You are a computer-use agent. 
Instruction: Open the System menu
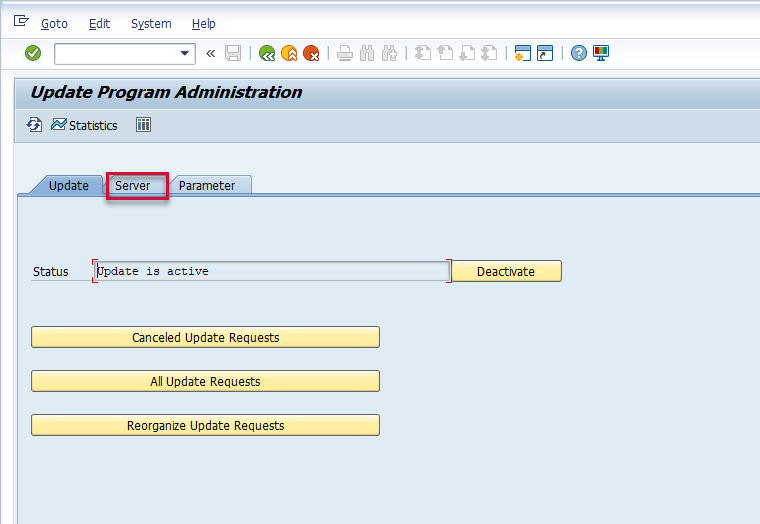(x=151, y=23)
